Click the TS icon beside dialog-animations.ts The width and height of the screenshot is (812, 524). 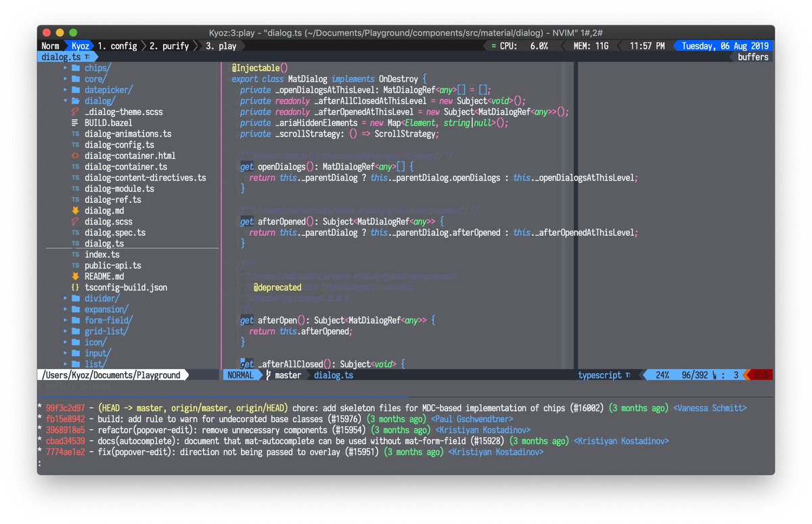pos(75,134)
